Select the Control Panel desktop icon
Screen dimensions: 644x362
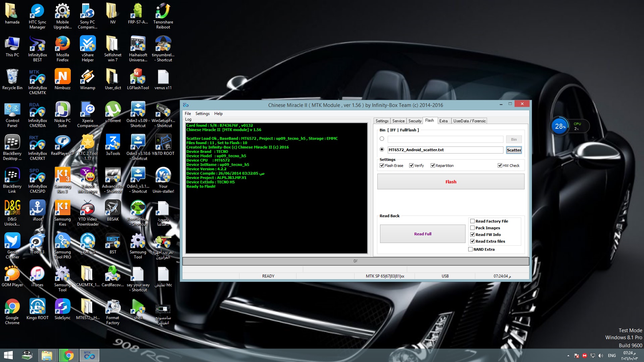coord(12,114)
